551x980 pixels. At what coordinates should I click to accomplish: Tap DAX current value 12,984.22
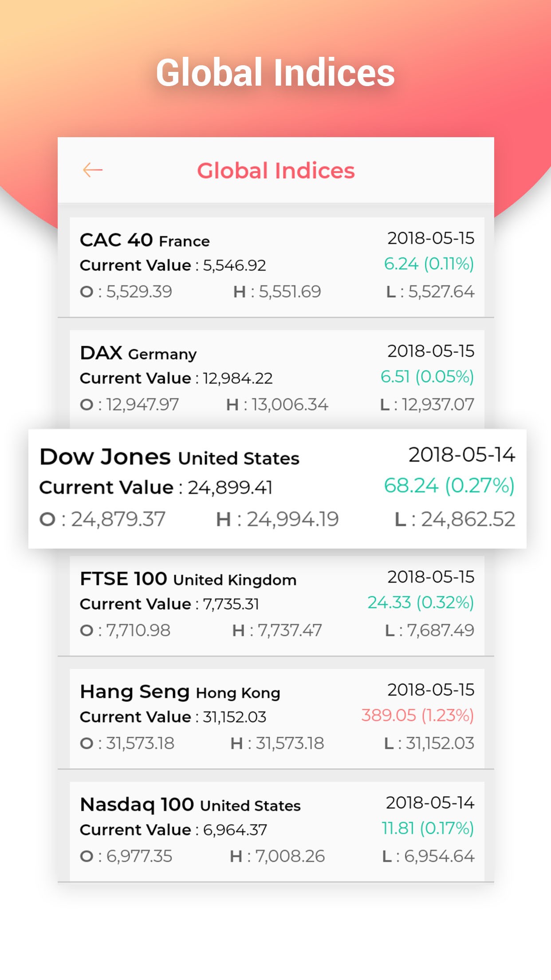(x=238, y=379)
